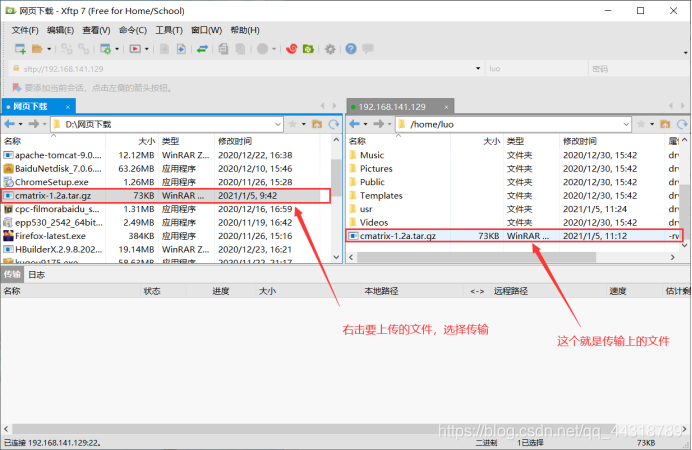The width and height of the screenshot is (692, 450).
Task: Click the green Xftp folder icon
Action: click(308, 49)
